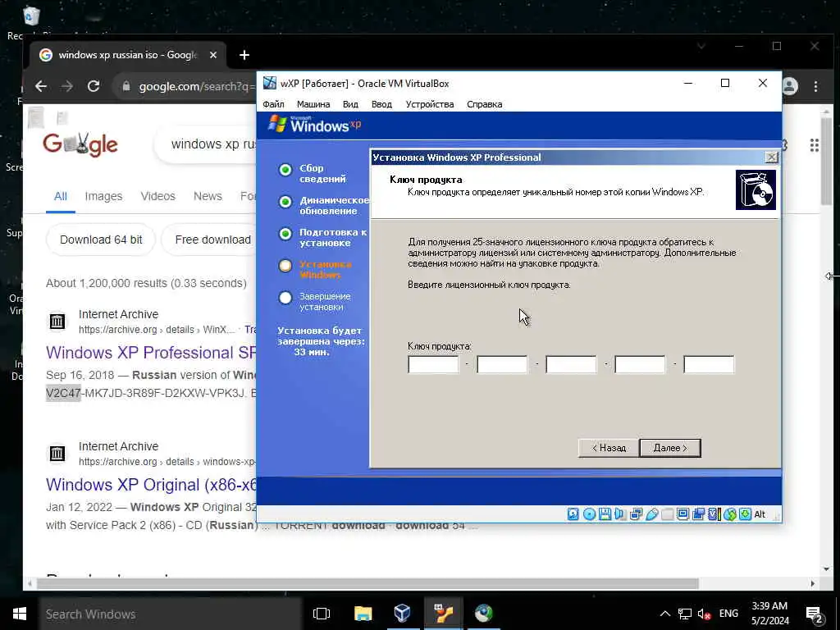Click the 'Download 64 bit' search chip
Screen dimensions: 840x630
coord(101,240)
